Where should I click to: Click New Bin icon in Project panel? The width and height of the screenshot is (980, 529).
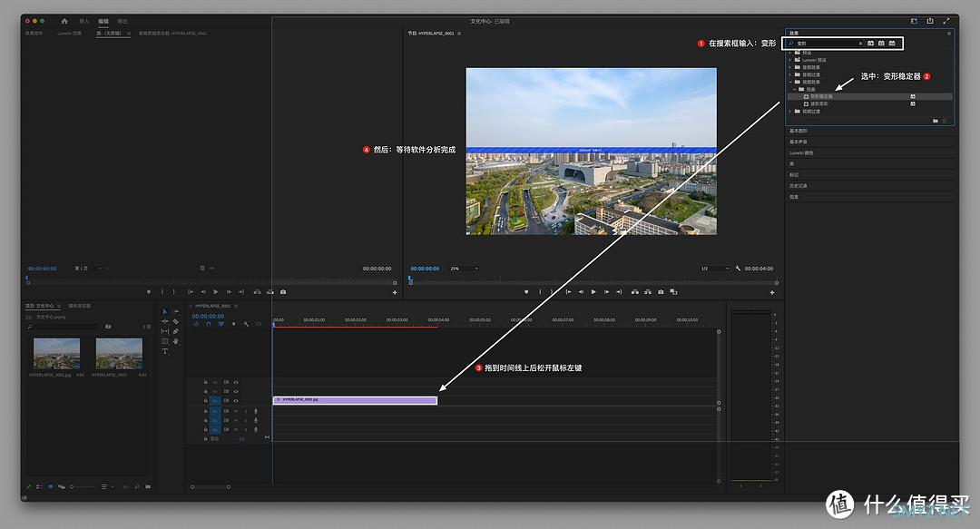[148, 486]
